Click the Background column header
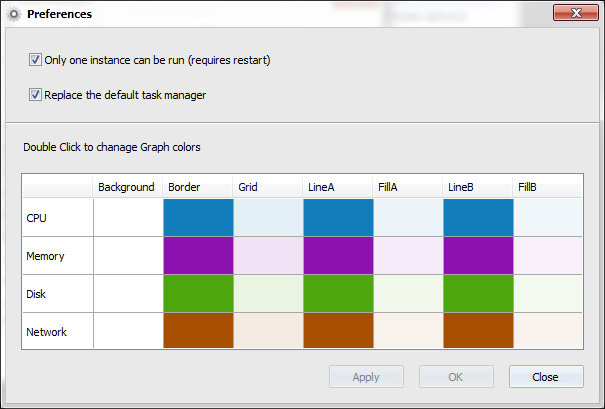Screen dimensions: 605x409 coord(128,187)
